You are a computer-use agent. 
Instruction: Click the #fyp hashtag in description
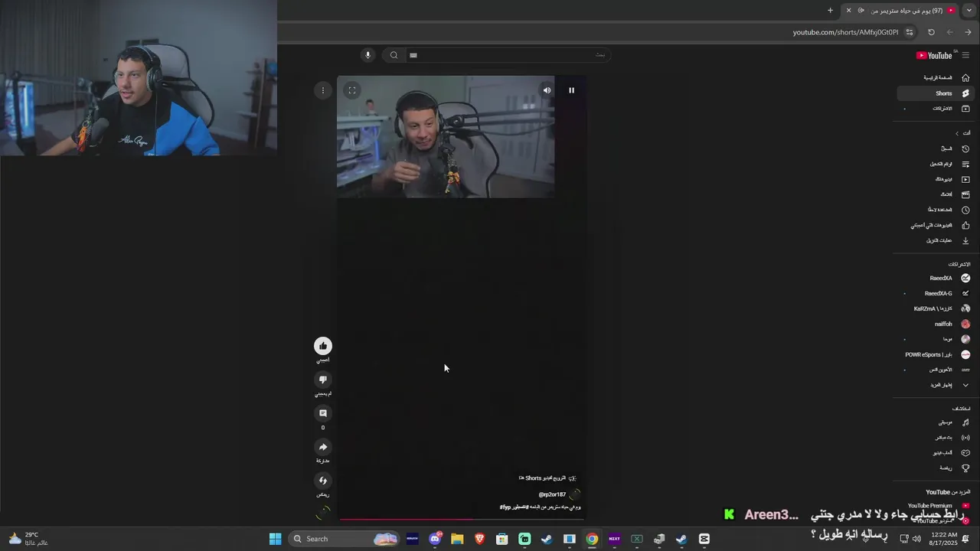[x=505, y=507]
